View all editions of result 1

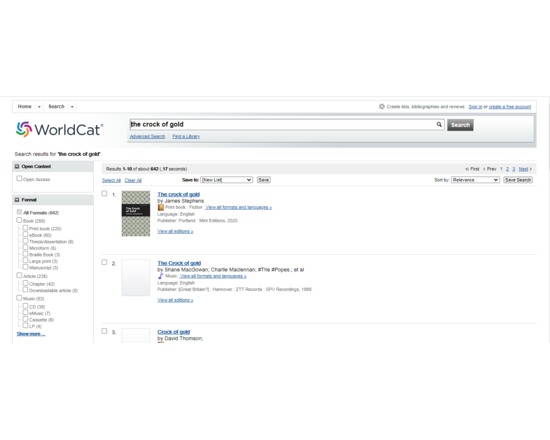click(175, 231)
